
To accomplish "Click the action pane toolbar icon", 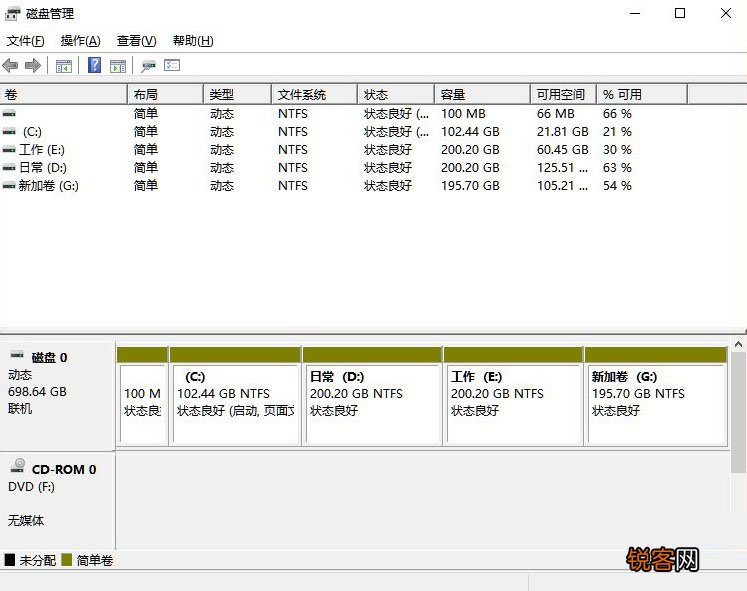I will [118, 66].
